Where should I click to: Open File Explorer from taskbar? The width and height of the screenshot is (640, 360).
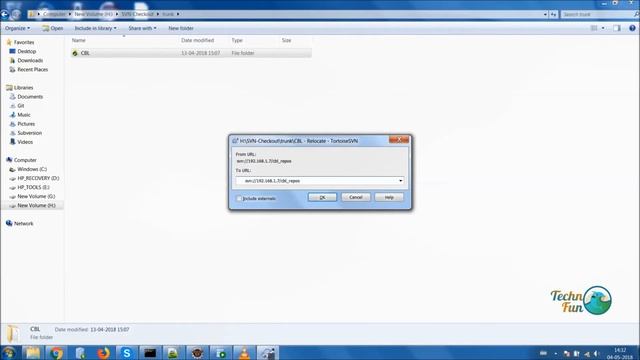(x=33, y=353)
